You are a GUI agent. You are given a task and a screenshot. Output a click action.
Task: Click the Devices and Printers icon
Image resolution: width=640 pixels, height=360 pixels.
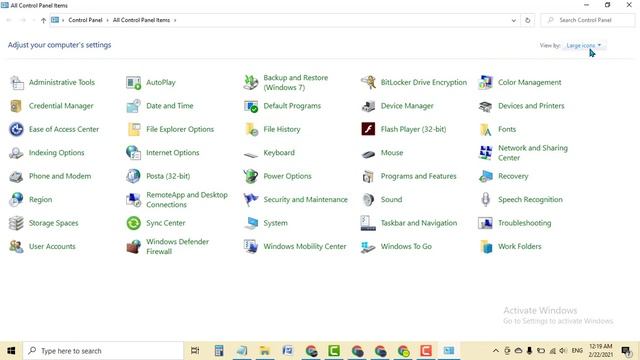click(485, 106)
